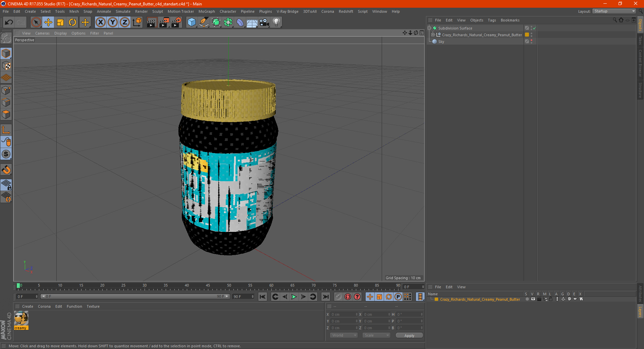
Task: Open viewport Cameras menu
Action: (42, 33)
